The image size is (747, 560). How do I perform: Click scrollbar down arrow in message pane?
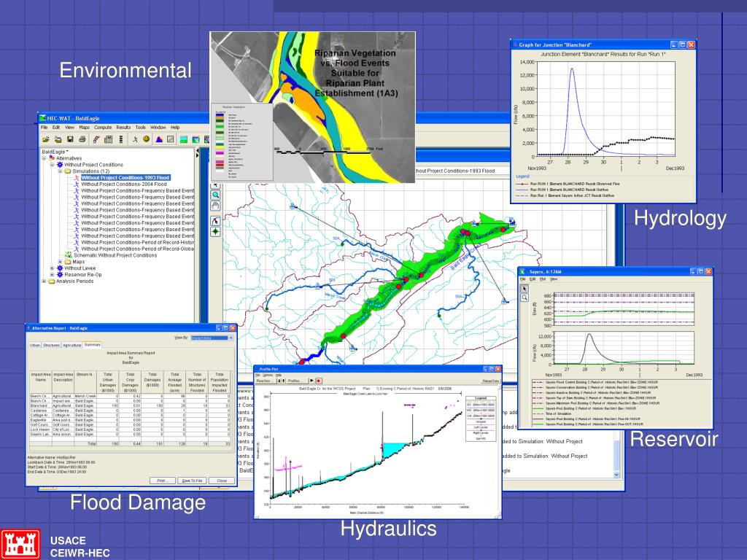point(616,475)
